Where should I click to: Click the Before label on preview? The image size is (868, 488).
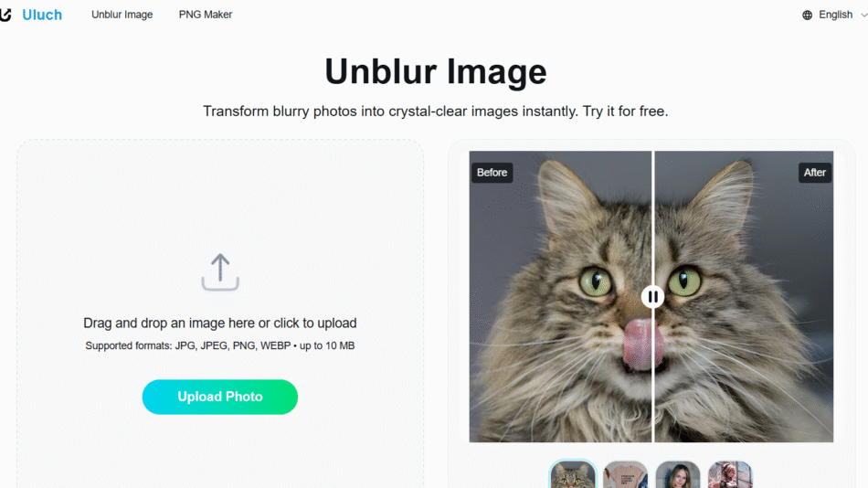click(x=492, y=173)
